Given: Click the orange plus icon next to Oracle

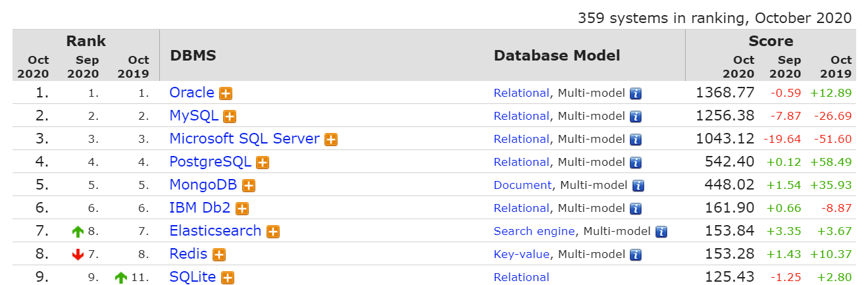Looking at the screenshot, I should 226,93.
